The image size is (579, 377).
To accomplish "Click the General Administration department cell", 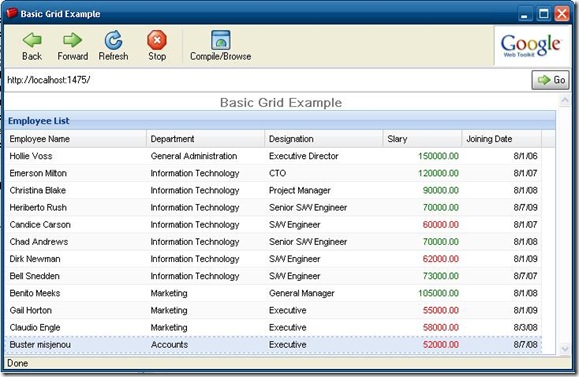I will (194, 156).
